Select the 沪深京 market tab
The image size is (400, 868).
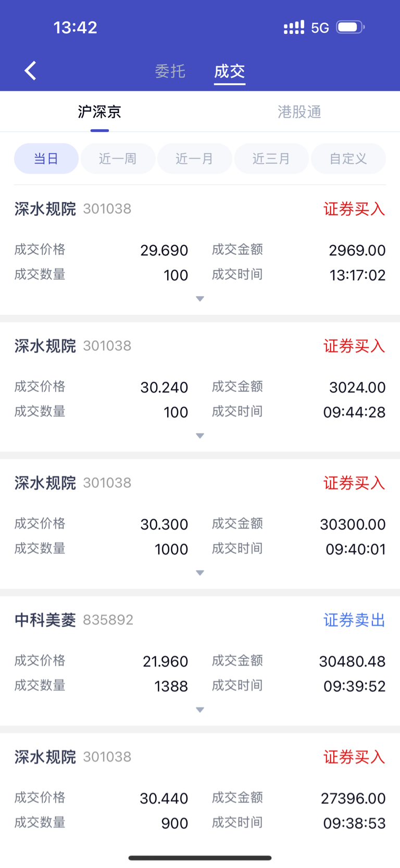point(99,112)
